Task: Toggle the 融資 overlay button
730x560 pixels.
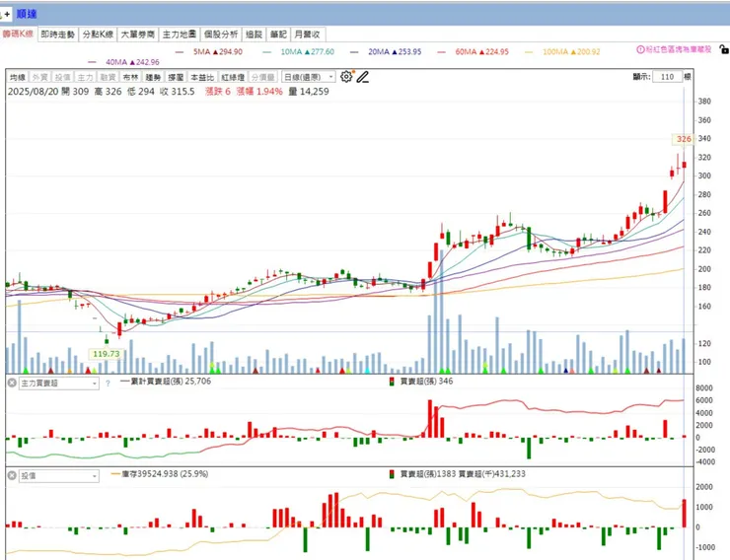Action: (108, 77)
